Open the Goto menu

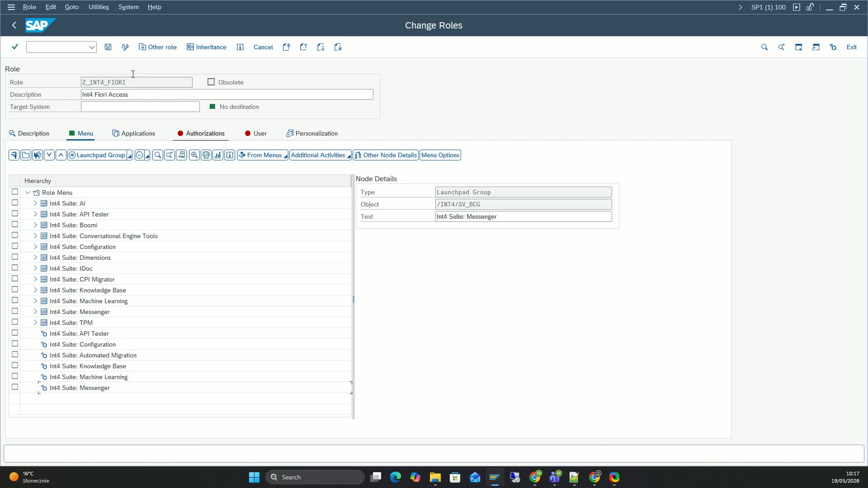pos(71,7)
